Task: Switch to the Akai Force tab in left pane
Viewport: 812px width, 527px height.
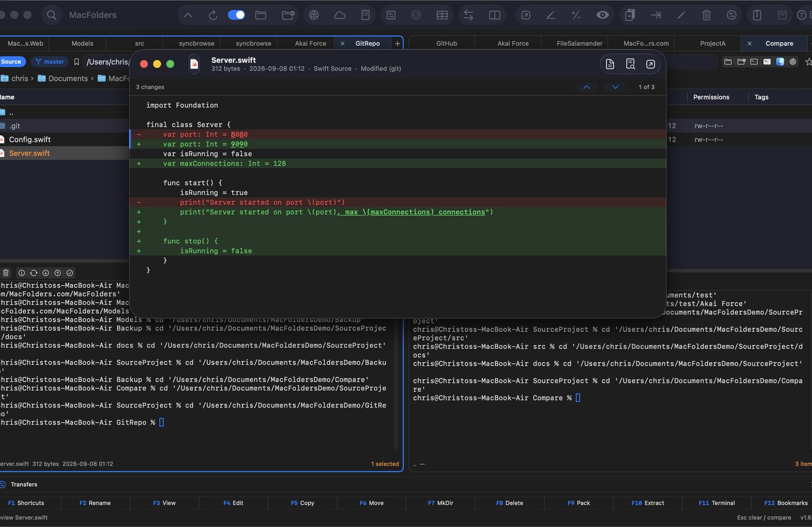Action: click(x=310, y=43)
